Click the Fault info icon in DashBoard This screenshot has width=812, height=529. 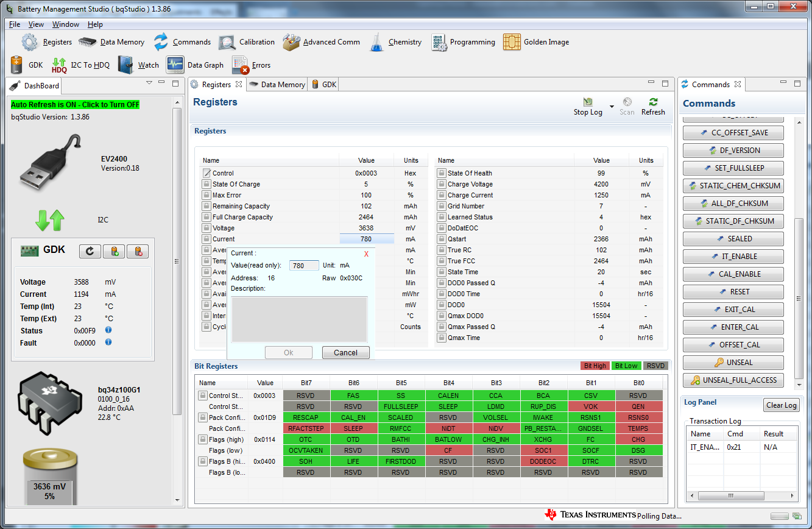coord(108,342)
